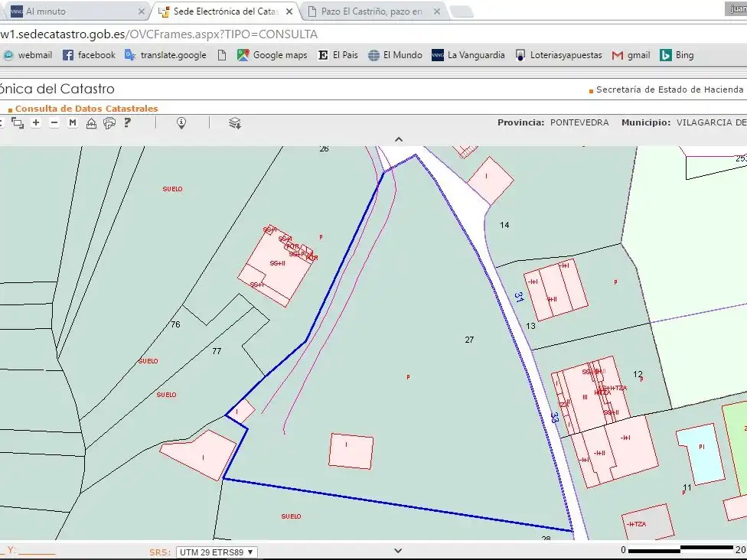Select the parcel information pin tool
This screenshot has height=560, width=747.
181,123
